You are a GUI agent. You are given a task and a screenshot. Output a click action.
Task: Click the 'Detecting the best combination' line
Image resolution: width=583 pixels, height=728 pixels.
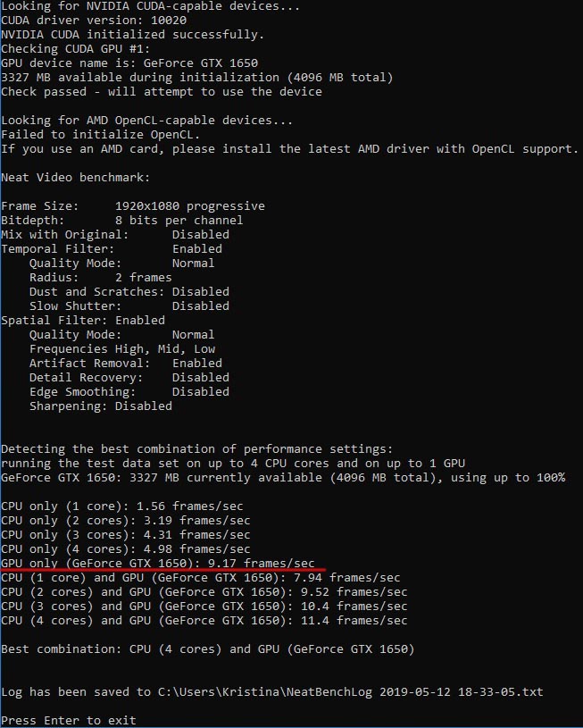196,449
